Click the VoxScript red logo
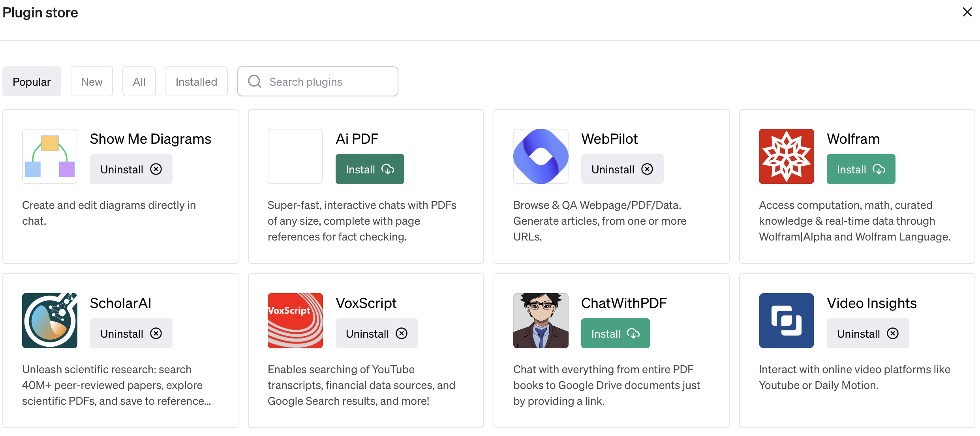The width and height of the screenshot is (980, 436). point(295,321)
